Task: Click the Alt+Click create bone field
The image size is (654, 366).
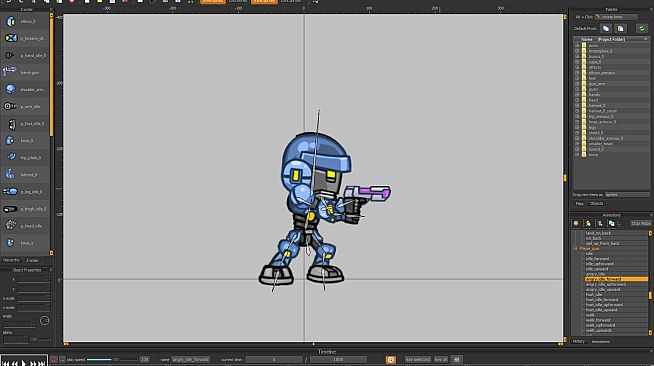Action: pos(616,17)
